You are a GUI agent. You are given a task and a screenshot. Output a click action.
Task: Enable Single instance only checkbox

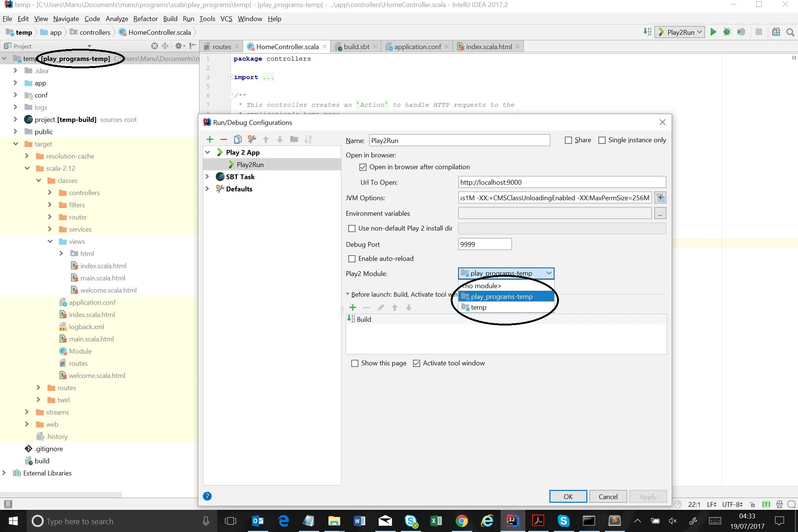click(x=603, y=140)
